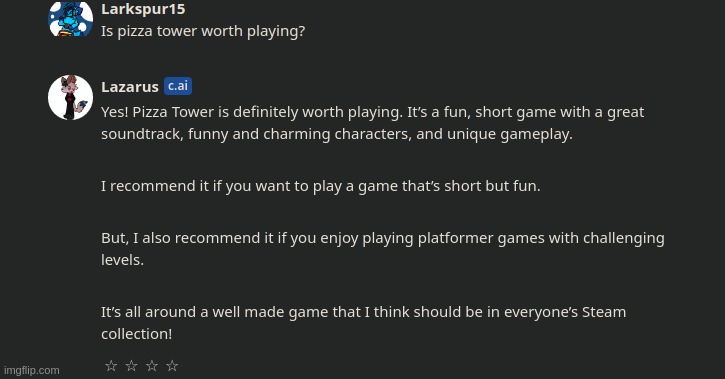Click the word 'levels.' in the reply
725x379 pixels.
tap(123, 260)
